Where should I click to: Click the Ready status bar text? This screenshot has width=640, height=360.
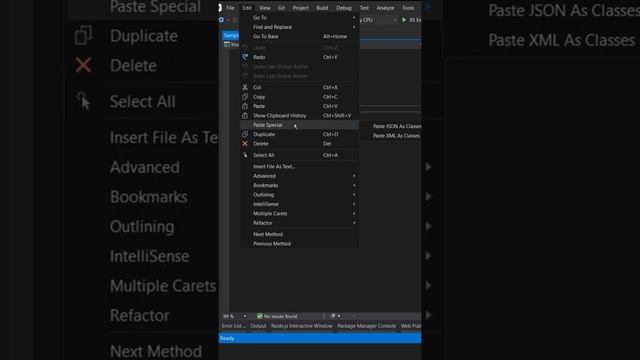[227, 338]
